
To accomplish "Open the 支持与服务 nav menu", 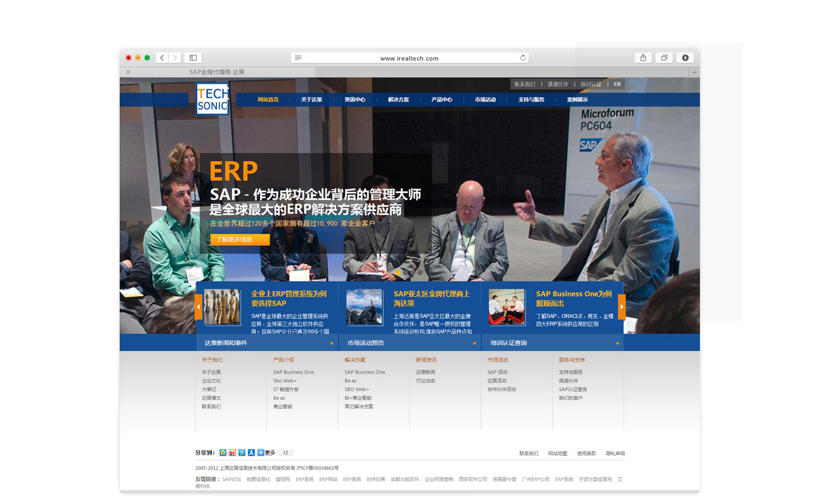I will click(531, 100).
